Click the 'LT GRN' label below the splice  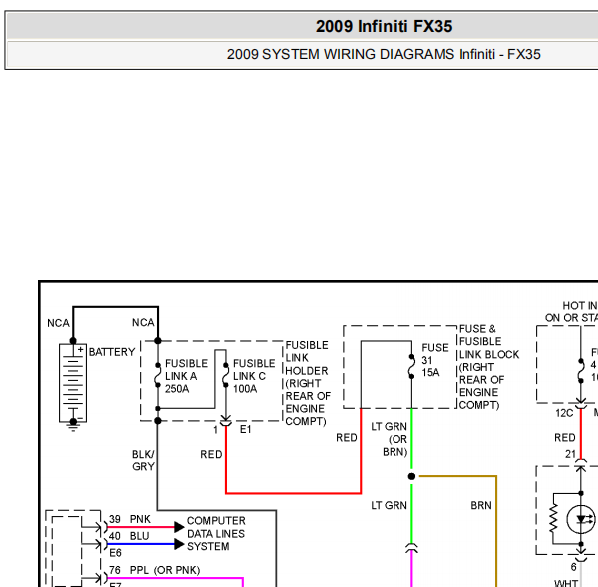coord(389,505)
